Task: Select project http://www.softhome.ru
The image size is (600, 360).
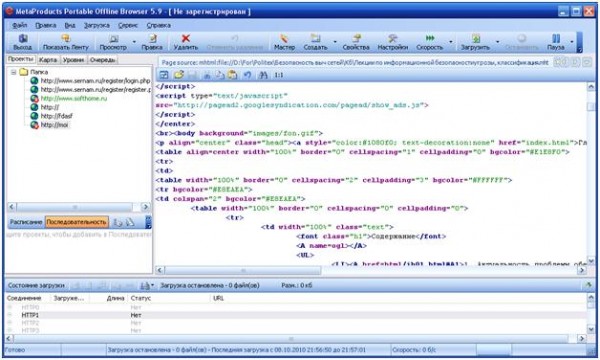Action: pos(74,98)
